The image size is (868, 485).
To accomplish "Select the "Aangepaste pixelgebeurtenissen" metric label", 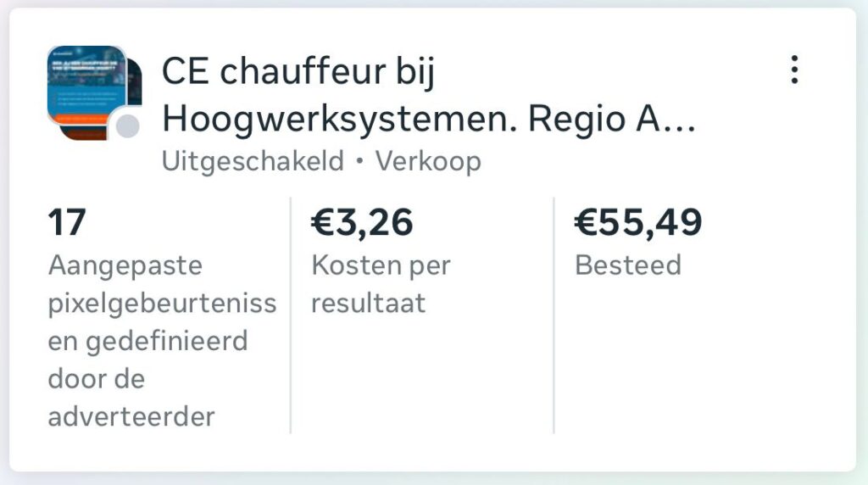I will pos(161,303).
